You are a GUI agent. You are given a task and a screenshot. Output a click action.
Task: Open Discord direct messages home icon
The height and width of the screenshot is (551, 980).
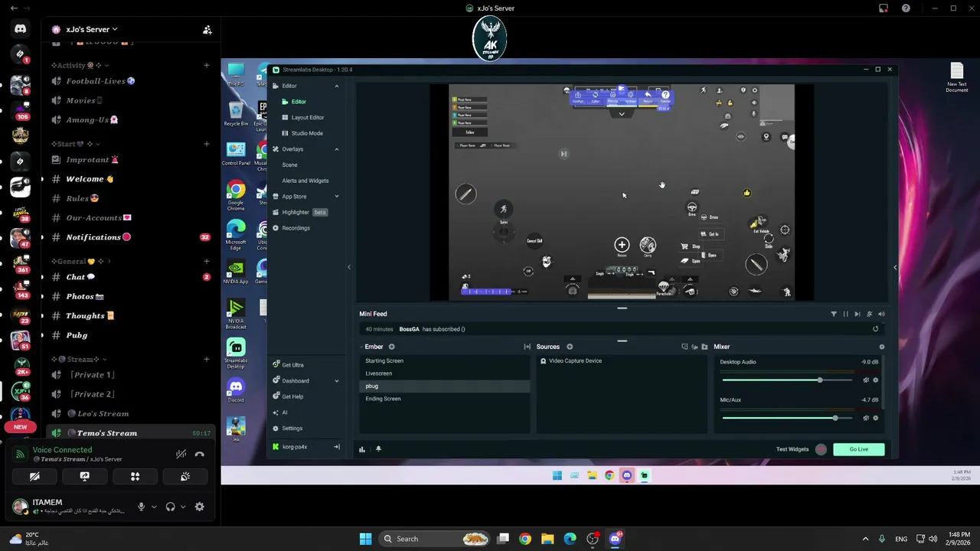pyautogui.click(x=21, y=29)
